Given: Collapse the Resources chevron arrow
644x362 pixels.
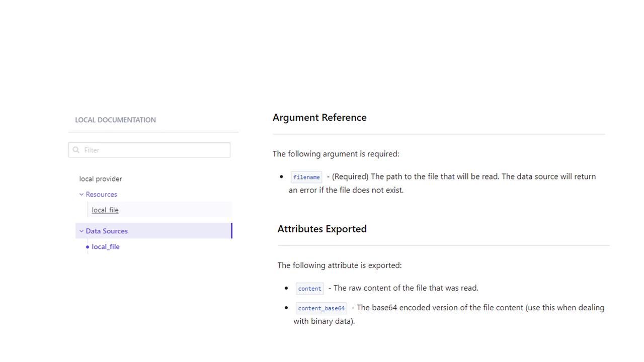Looking at the screenshot, I should 81,195.
